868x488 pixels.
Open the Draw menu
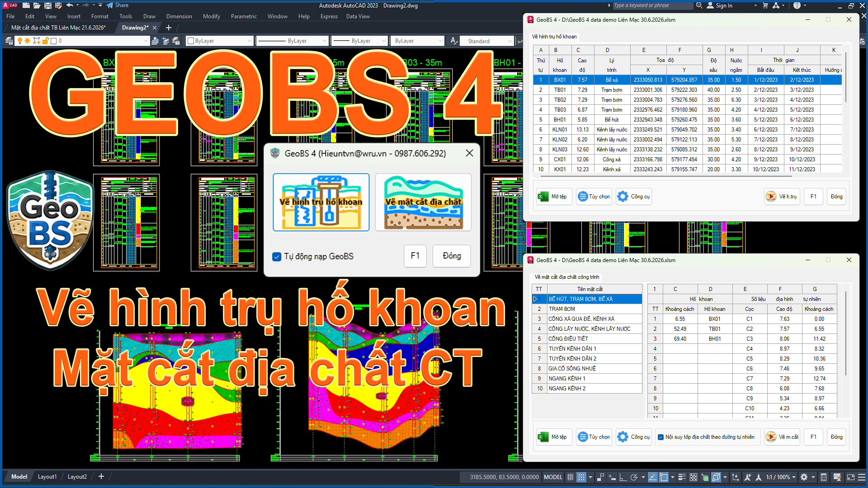pos(149,16)
